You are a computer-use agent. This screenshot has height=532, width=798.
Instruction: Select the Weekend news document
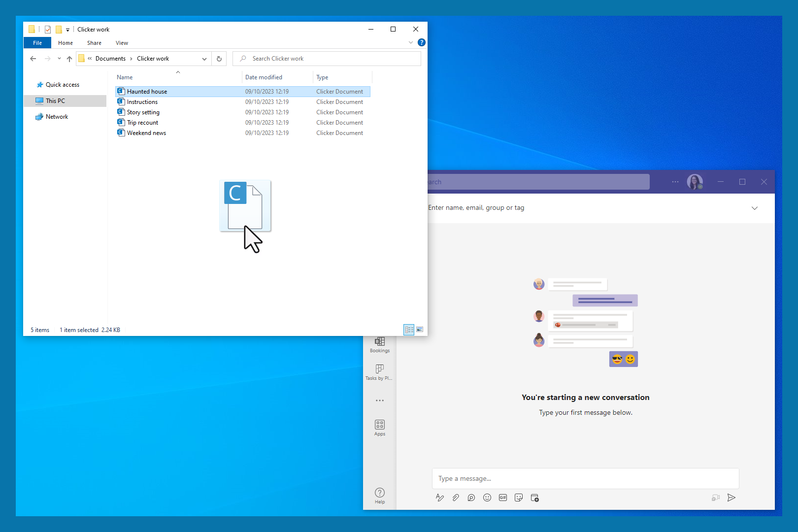[146, 133]
